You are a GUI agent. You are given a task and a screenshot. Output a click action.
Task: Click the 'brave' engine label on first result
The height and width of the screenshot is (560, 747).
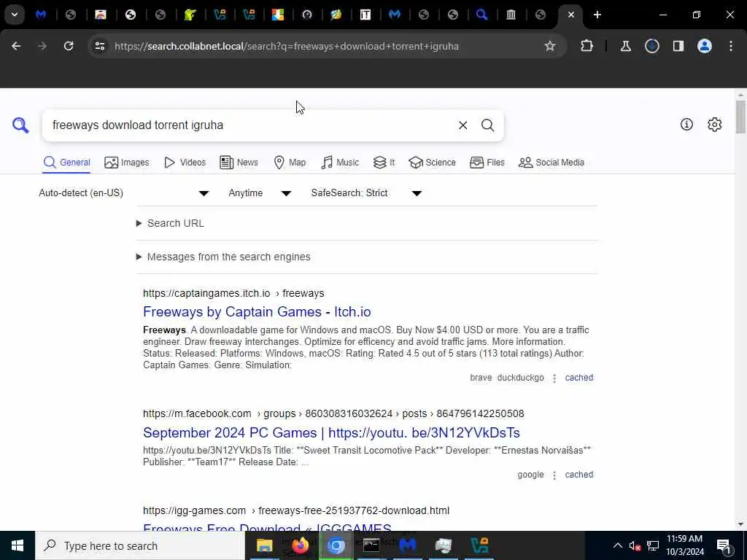481,378
